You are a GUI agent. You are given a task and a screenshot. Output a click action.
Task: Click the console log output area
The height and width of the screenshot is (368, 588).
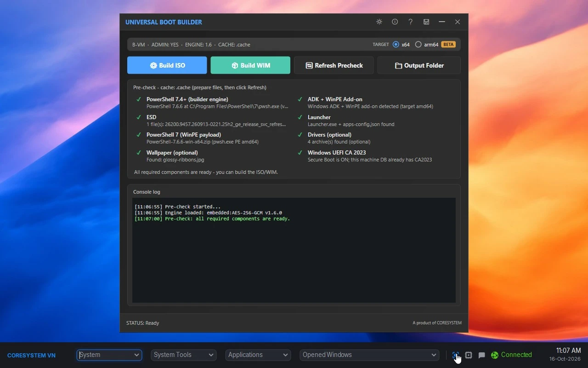pyautogui.click(x=294, y=250)
